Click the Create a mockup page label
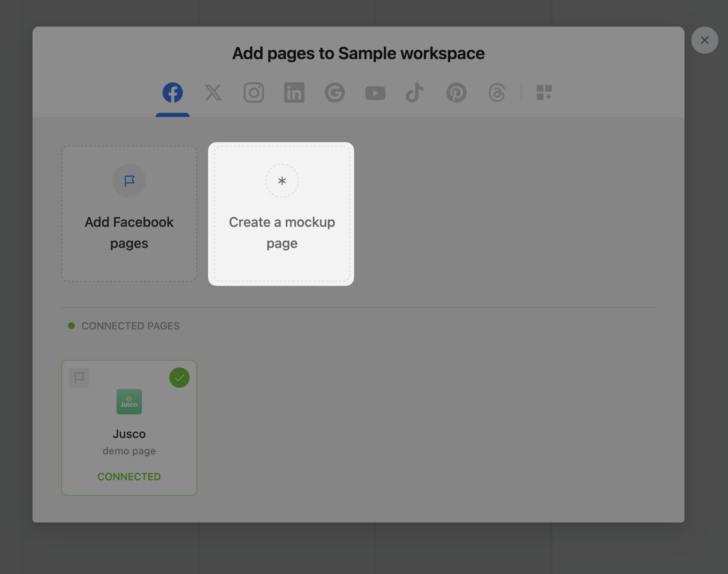Viewport: 728px width, 574px height. 282,232
